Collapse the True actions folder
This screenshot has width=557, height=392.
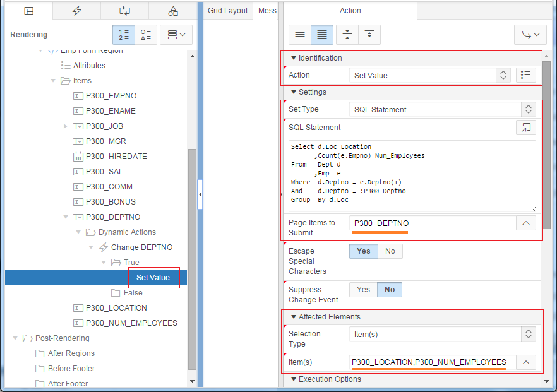(104, 263)
